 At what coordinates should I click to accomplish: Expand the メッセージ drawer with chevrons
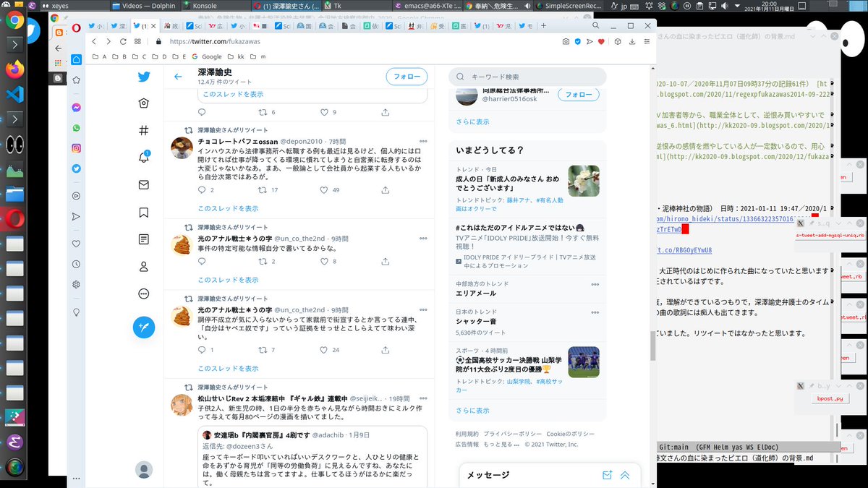[x=625, y=476]
